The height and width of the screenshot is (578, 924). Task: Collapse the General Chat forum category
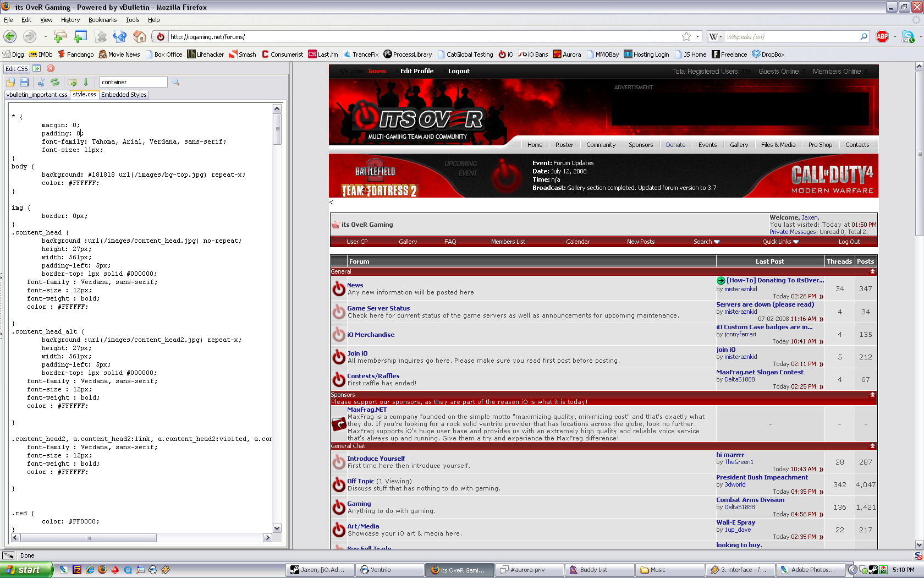point(872,446)
